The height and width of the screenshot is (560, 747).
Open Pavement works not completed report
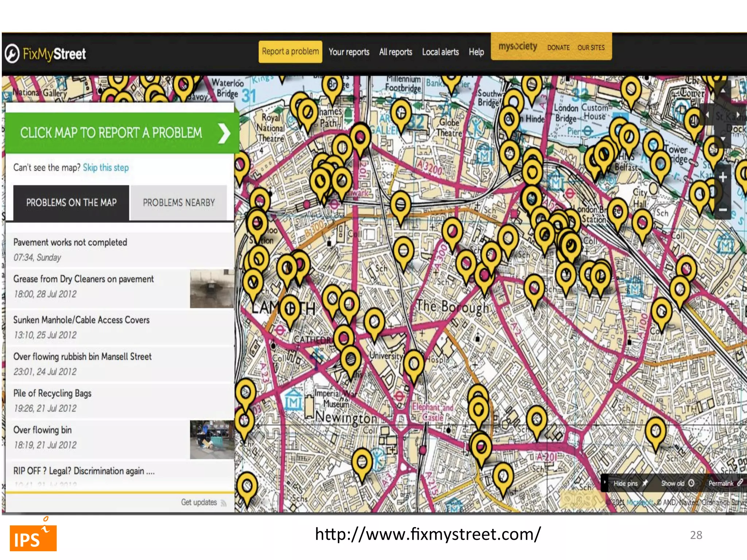point(120,249)
